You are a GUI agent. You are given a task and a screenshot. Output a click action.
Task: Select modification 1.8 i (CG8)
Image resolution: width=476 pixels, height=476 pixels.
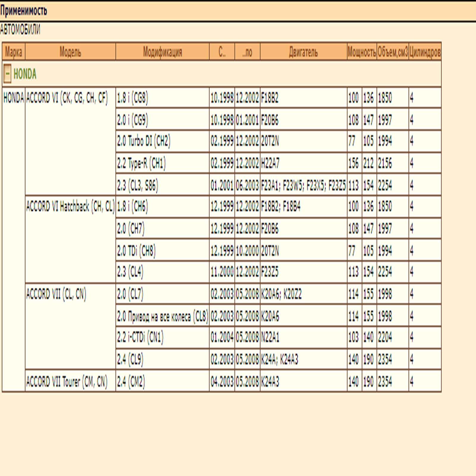tap(132, 98)
